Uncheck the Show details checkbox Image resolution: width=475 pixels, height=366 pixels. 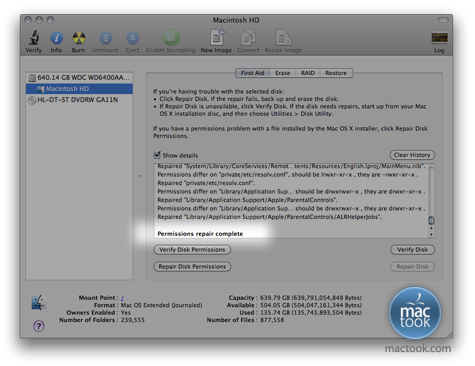tap(157, 155)
